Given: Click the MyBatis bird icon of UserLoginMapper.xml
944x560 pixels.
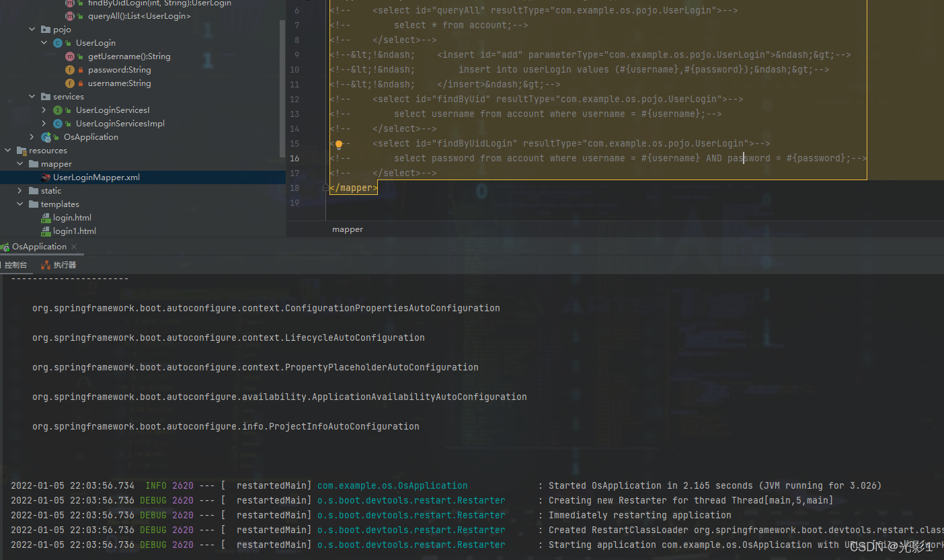Looking at the screenshot, I should click(x=46, y=177).
